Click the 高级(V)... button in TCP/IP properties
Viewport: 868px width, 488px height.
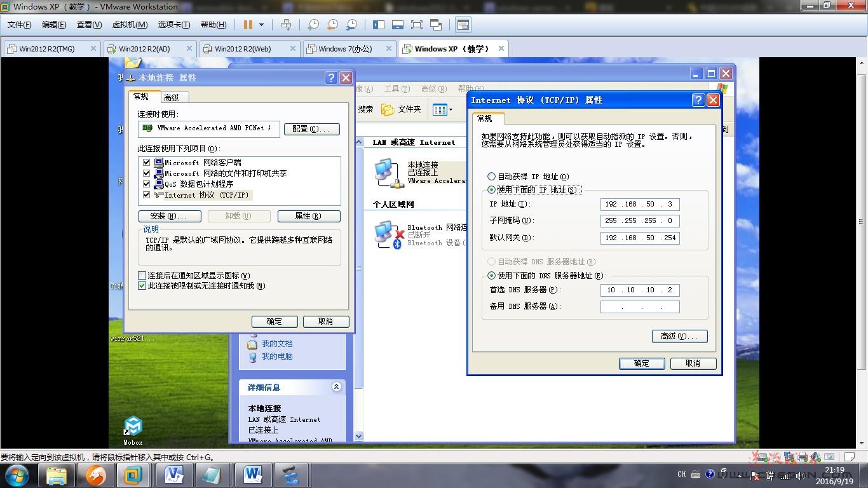click(679, 337)
